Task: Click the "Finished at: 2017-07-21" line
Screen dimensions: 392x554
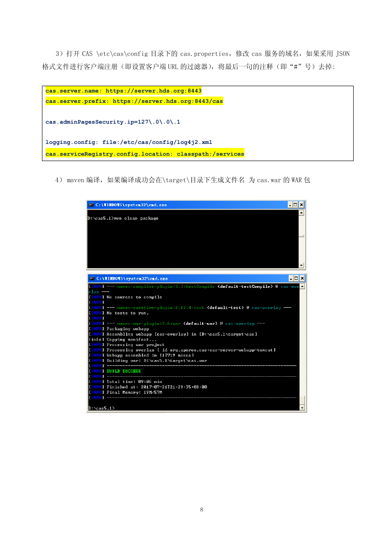Action: (148, 387)
